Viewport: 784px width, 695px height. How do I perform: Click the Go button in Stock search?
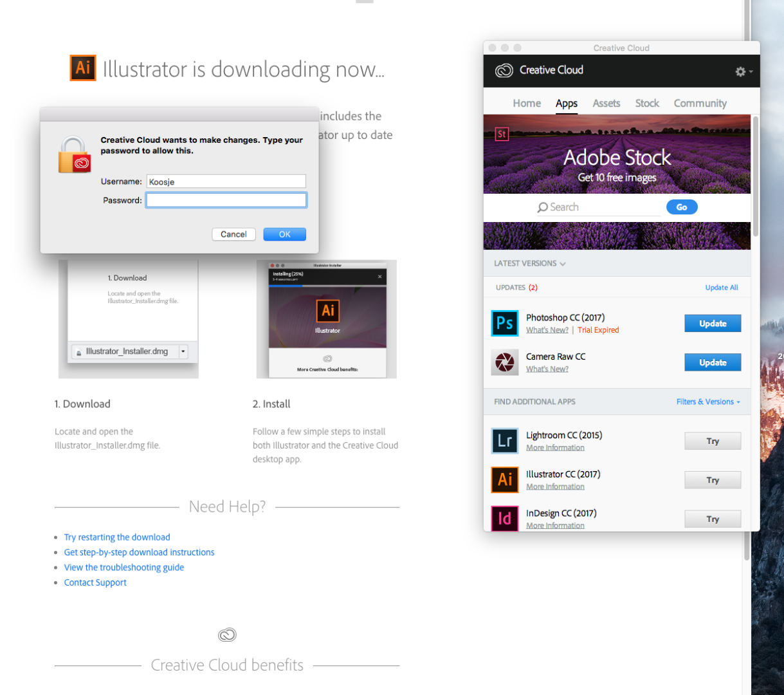(x=682, y=207)
